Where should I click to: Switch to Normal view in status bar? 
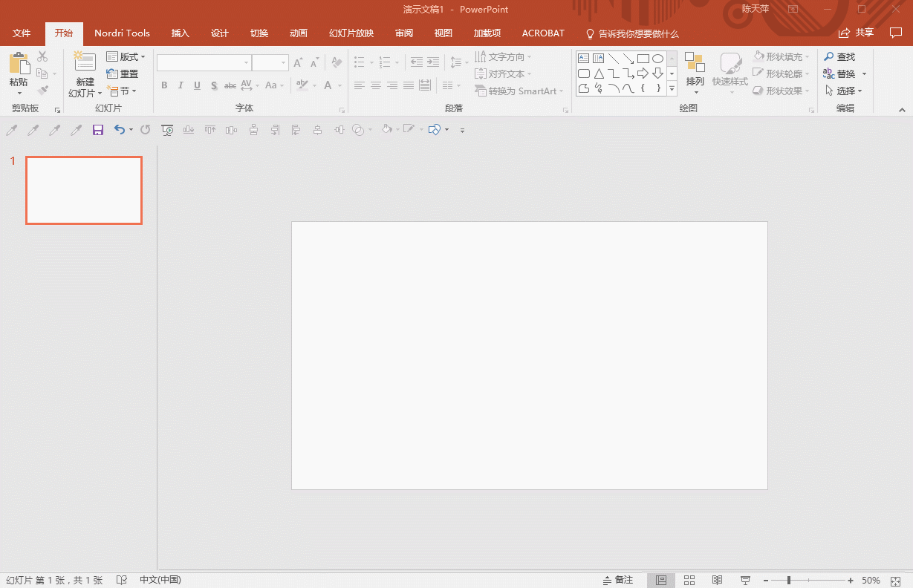pyautogui.click(x=661, y=581)
